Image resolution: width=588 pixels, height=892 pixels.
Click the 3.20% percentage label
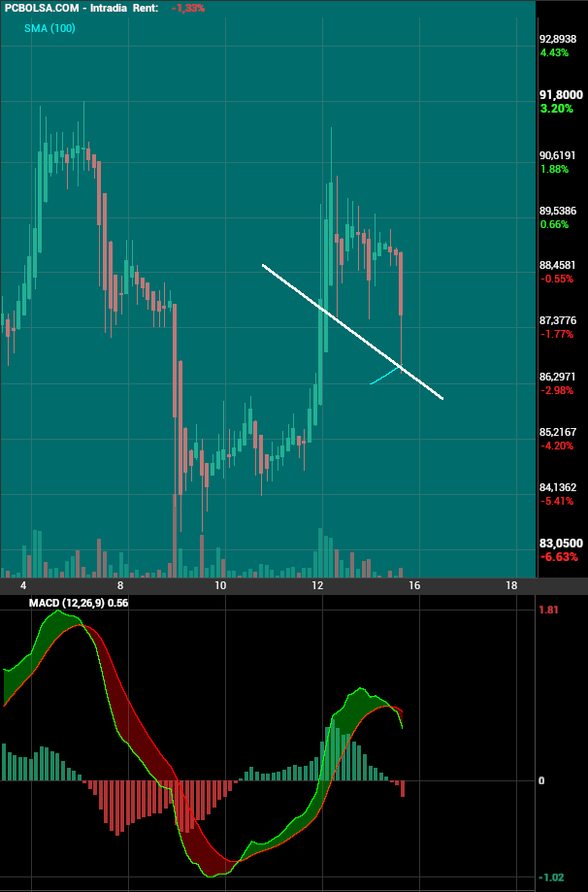click(x=557, y=109)
